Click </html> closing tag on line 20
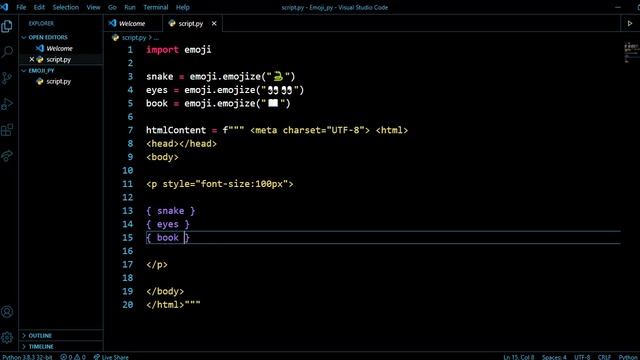Screen dimensions: 640x360 click(165, 305)
